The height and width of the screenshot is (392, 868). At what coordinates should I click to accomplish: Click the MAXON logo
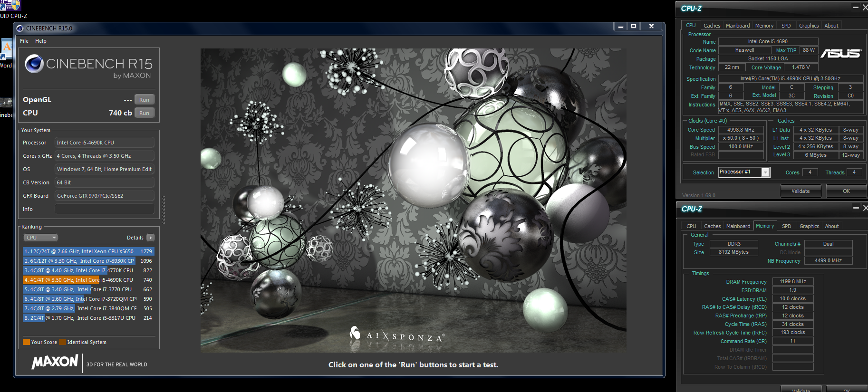click(x=55, y=362)
